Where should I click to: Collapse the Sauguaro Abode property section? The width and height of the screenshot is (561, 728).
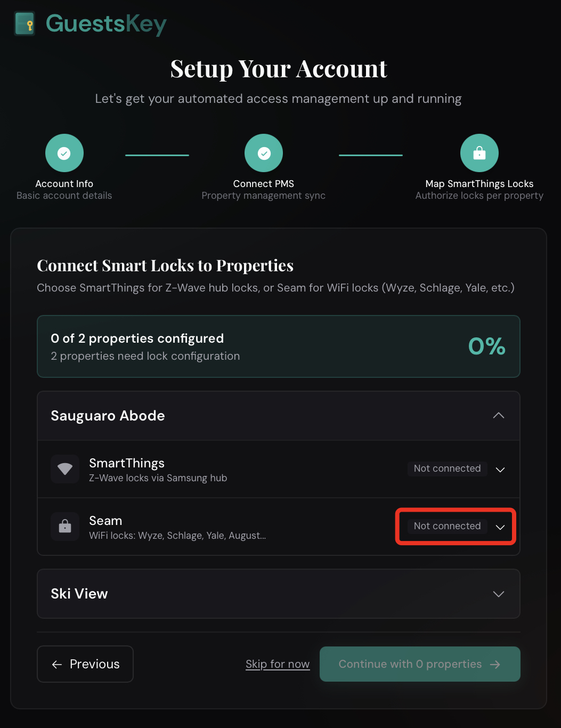[x=498, y=415]
